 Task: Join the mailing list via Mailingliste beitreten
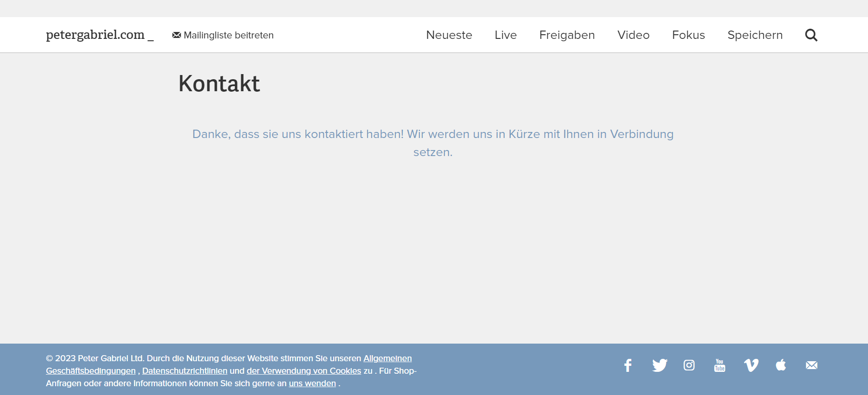point(223,35)
